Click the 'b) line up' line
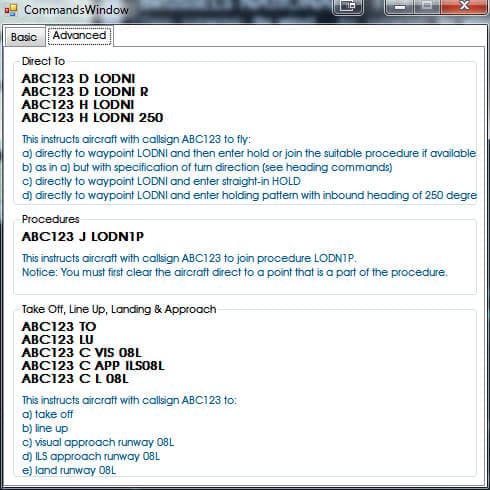The height and width of the screenshot is (490, 490). click(x=45, y=428)
